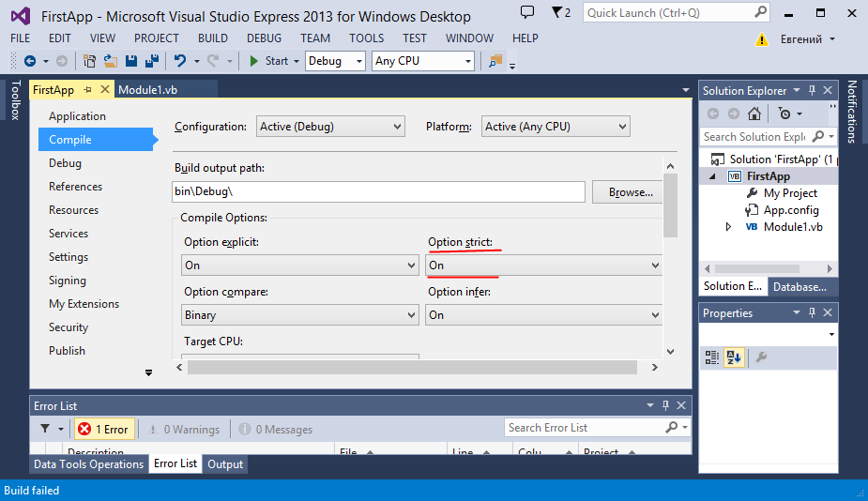Select the Application settings page
Screen dimensions: 868x501
pyautogui.click(x=77, y=116)
